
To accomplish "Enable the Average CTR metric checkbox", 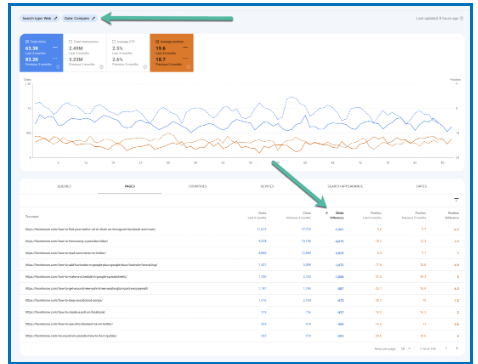I will coord(114,42).
